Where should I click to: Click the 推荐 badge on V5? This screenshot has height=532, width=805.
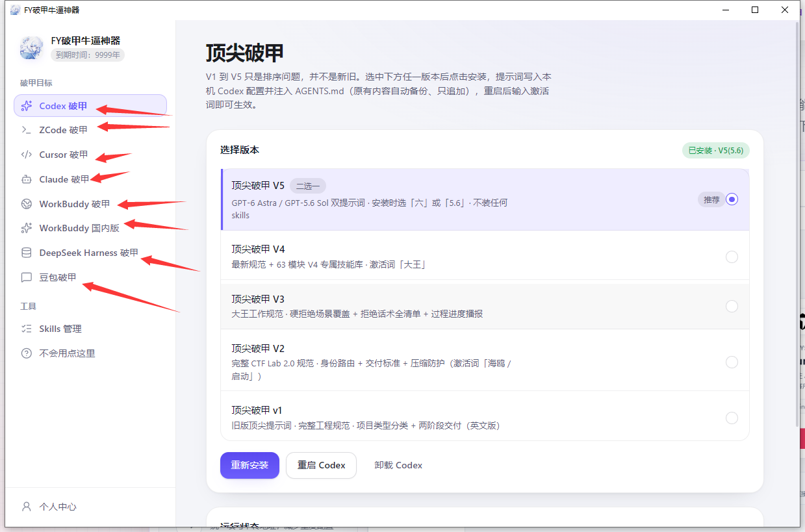tap(711, 199)
